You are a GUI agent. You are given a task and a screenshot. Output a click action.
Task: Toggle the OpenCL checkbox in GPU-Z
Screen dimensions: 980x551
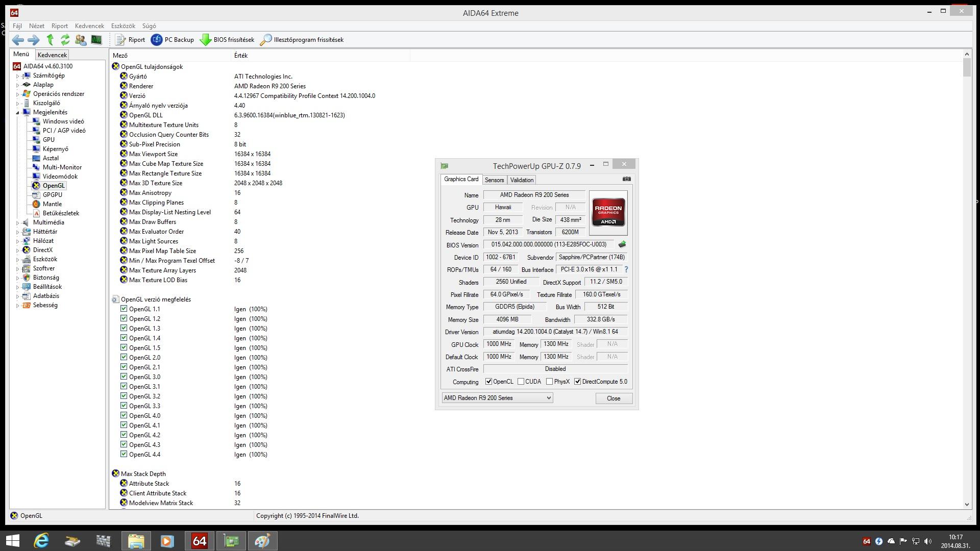click(488, 382)
